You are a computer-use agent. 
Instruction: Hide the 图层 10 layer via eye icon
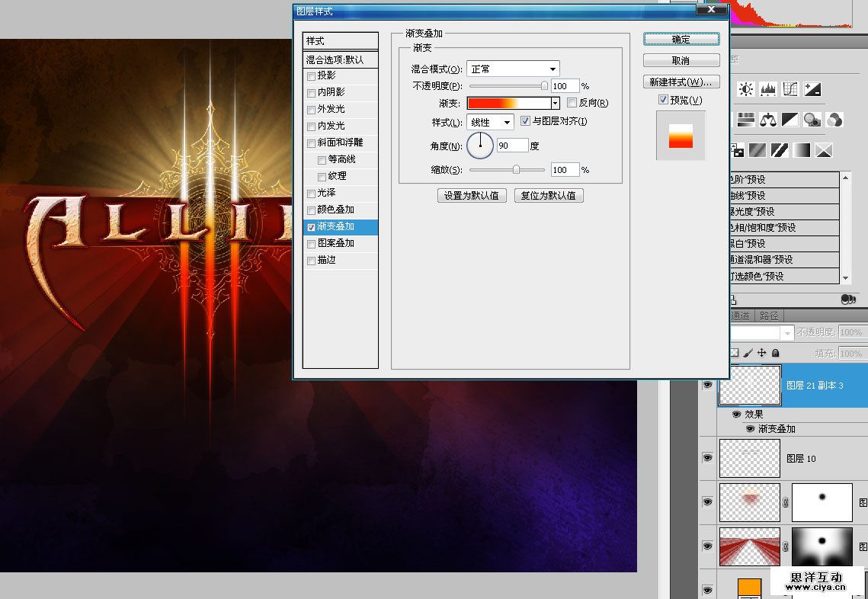707,458
